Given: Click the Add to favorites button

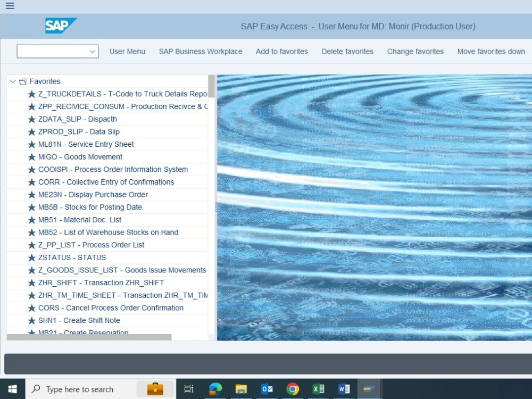Looking at the screenshot, I should (281, 52).
